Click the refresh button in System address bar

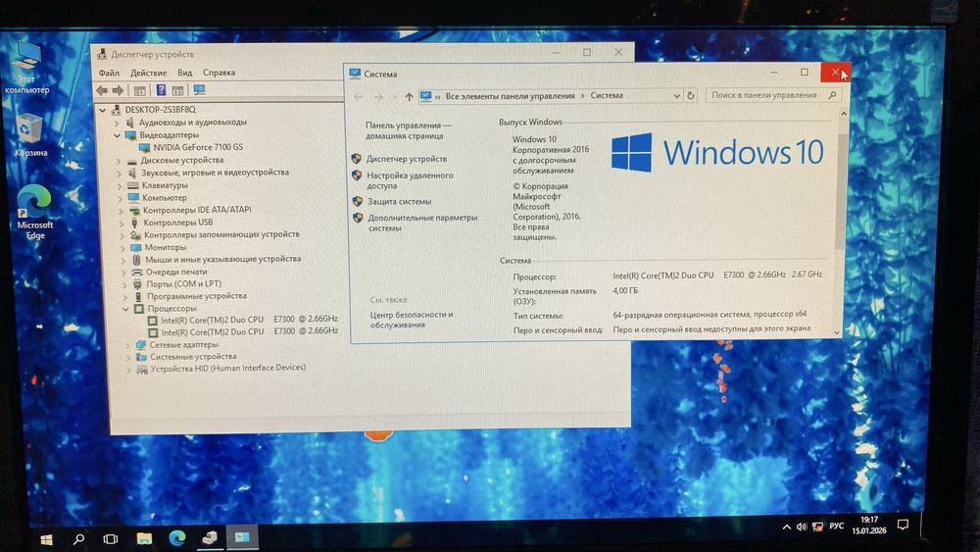[x=691, y=96]
